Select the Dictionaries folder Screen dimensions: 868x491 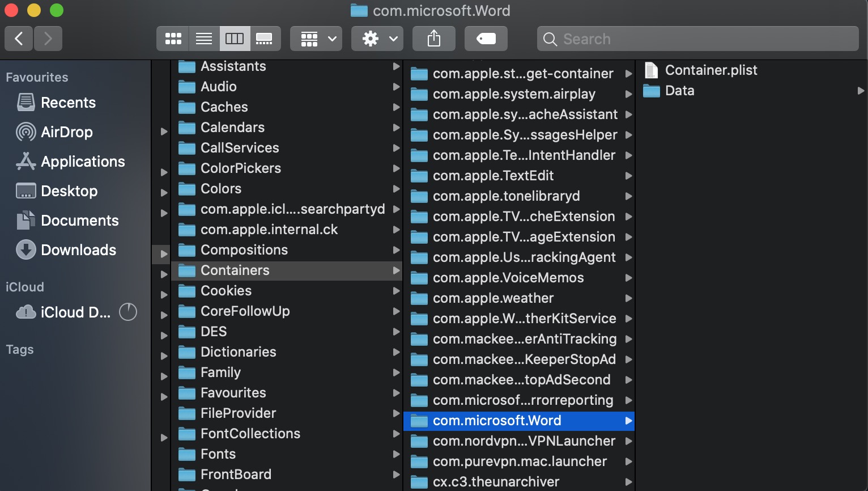287,352
